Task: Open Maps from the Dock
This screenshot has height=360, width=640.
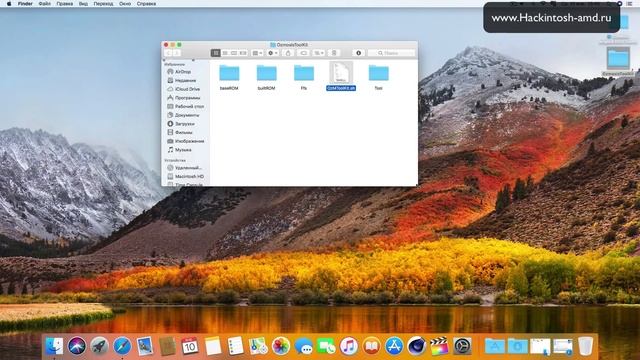Action: (x=258, y=346)
